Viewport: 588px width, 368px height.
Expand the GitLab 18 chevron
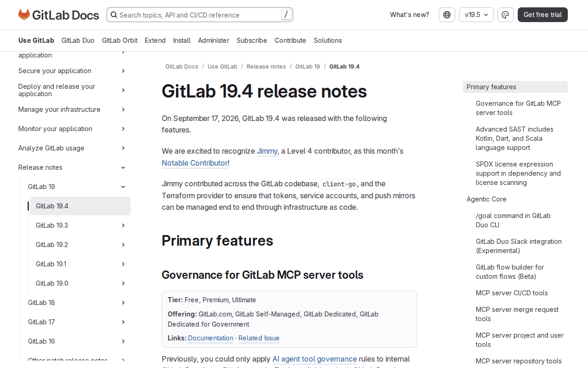(123, 303)
